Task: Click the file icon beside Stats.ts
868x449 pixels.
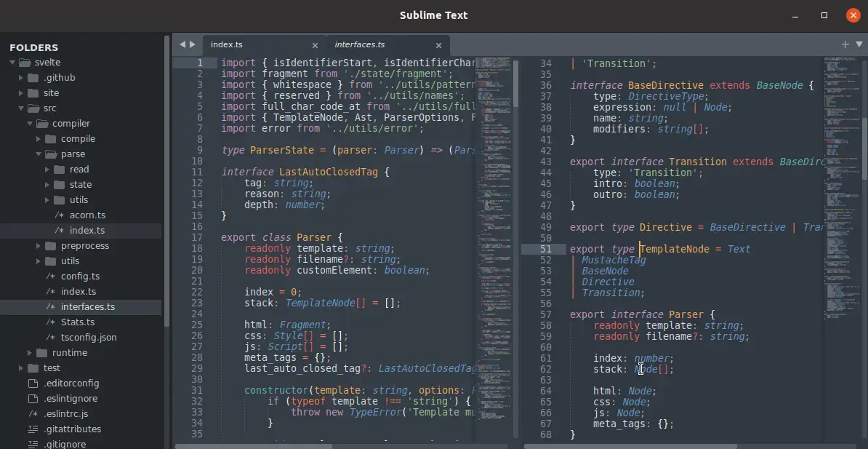Action: pyautogui.click(x=50, y=322)
